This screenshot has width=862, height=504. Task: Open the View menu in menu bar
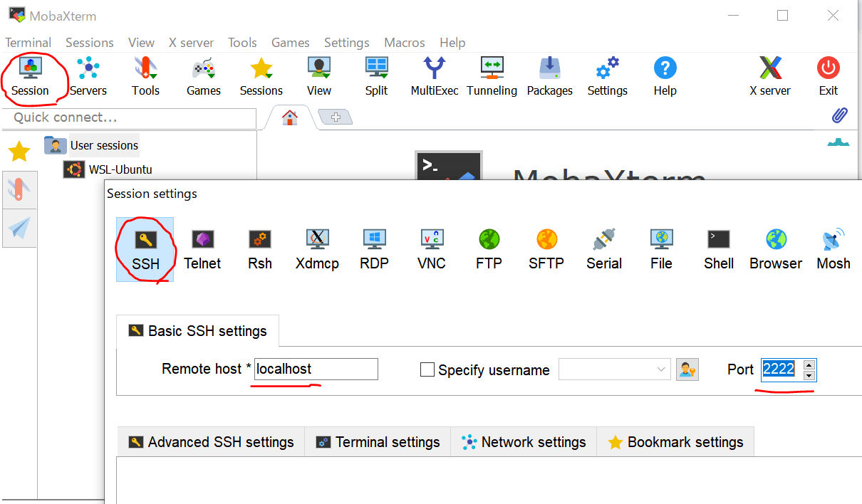(x=142, y=43)
